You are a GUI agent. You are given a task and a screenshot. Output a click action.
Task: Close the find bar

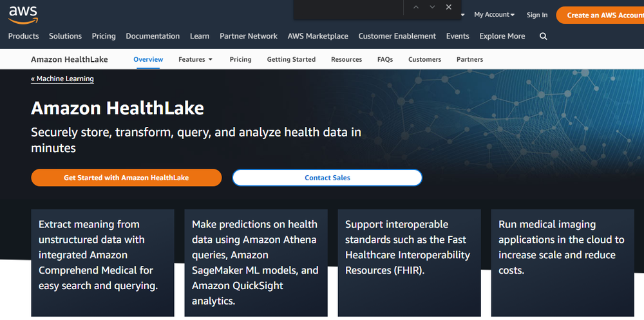(448, 7)
